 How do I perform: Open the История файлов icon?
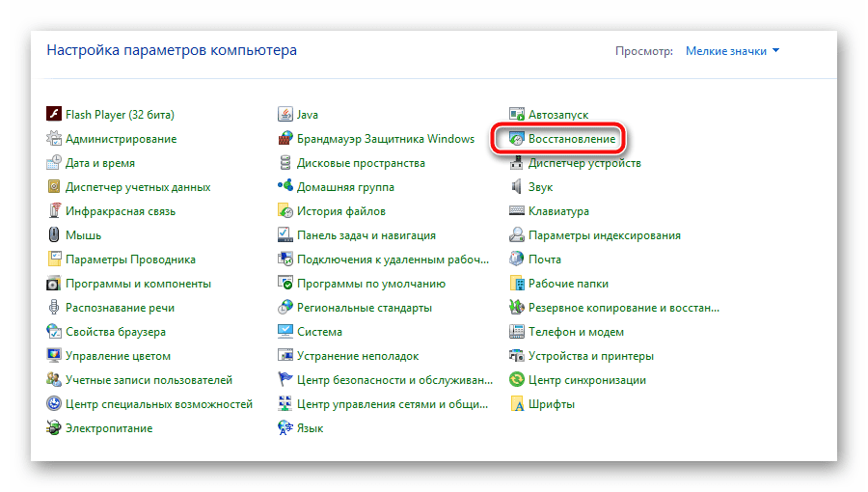point(285,211)
